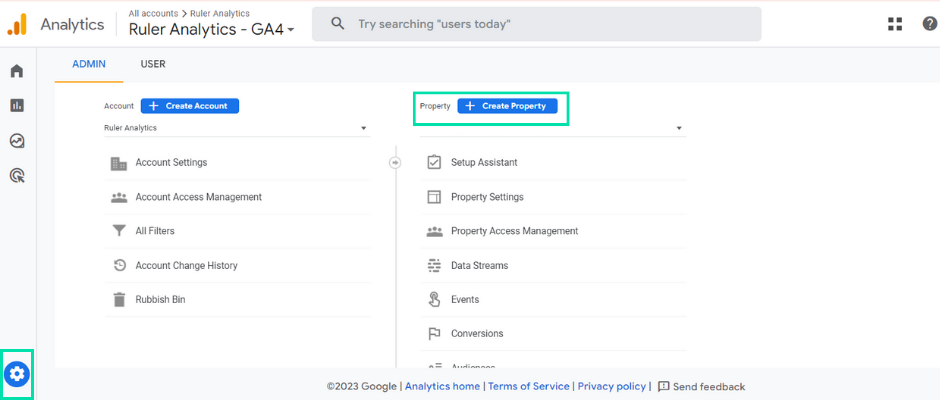Click the arrow circle between account and property columns
This screenshot has height=400, width=940.
[x=395, y=163]
